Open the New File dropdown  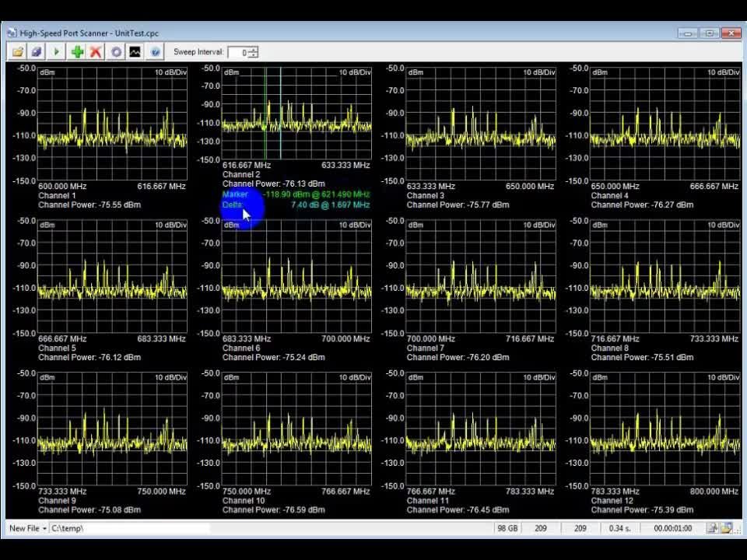28,528
